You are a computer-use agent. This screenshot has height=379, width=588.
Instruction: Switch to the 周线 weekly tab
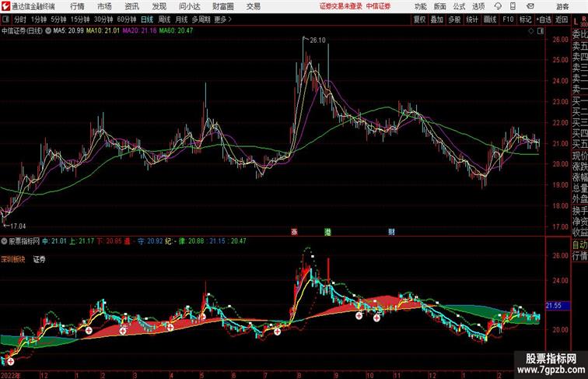click(164, 19)
